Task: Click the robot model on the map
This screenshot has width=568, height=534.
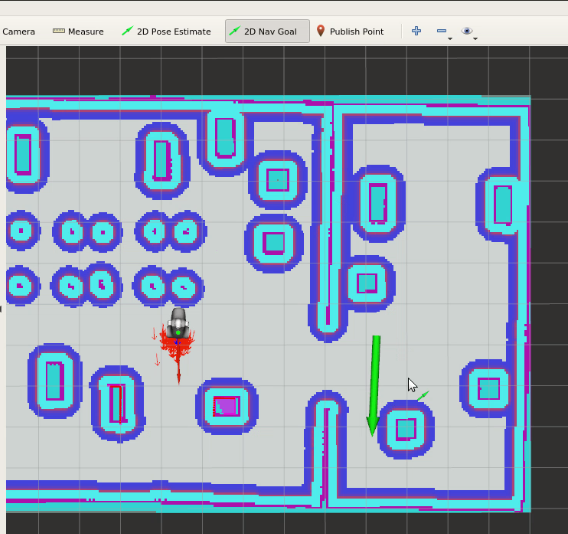Action: [178, 324]
